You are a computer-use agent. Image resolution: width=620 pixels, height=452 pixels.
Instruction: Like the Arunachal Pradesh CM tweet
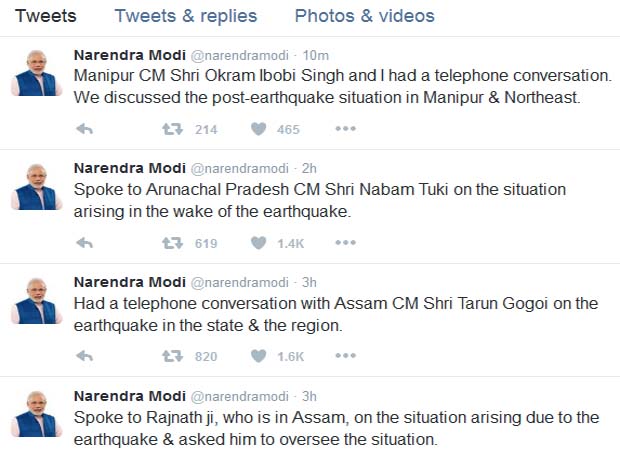point(258,242)
